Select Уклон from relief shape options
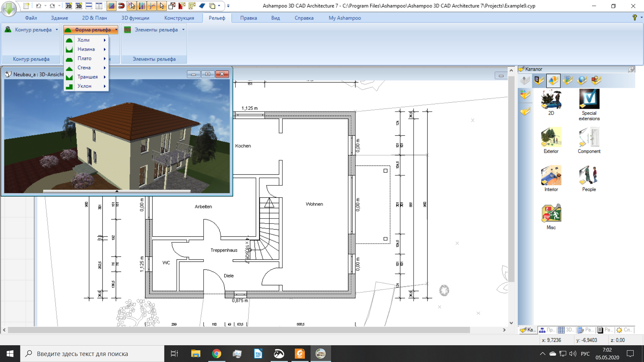The width and height of the screenshot is (644, 362). pyautogui.click(x=85, y=86)
